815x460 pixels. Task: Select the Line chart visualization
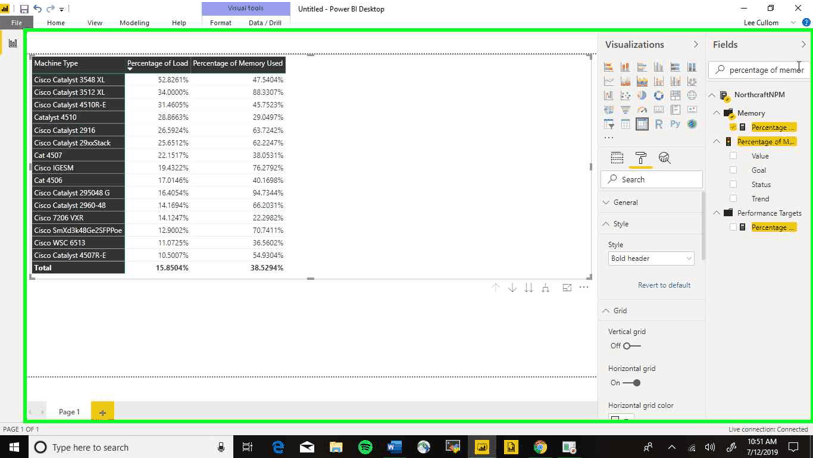pos(609,82)
